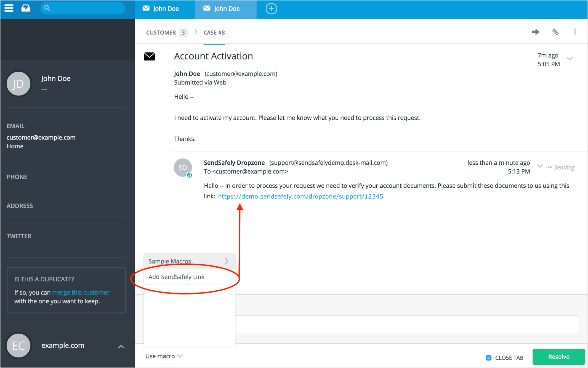
Task: Click the merge this customer link
Action: (81, 292)
